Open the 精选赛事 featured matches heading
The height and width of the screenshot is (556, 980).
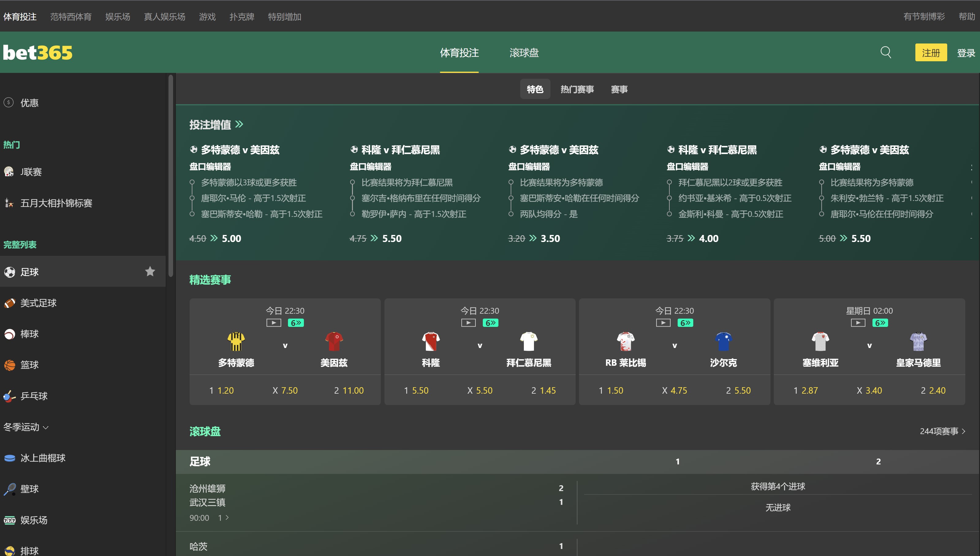pyautogui.click(x=210, y=279)
